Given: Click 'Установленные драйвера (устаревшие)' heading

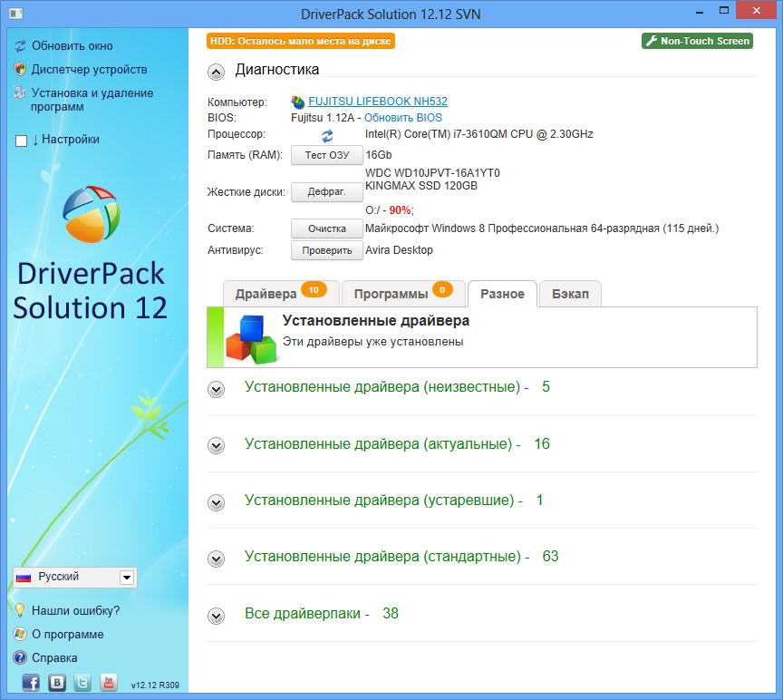Looking at the screenshot, I should point(380,501).
